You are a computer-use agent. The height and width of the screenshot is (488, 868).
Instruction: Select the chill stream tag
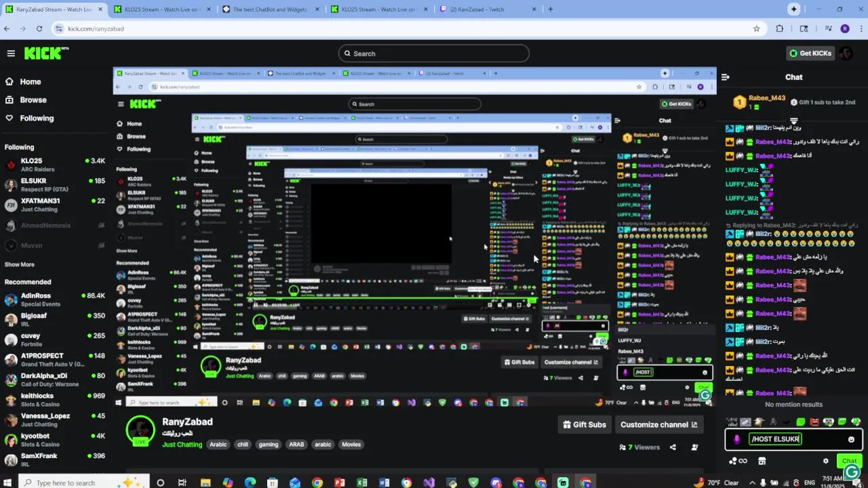(x=243, y=445)
